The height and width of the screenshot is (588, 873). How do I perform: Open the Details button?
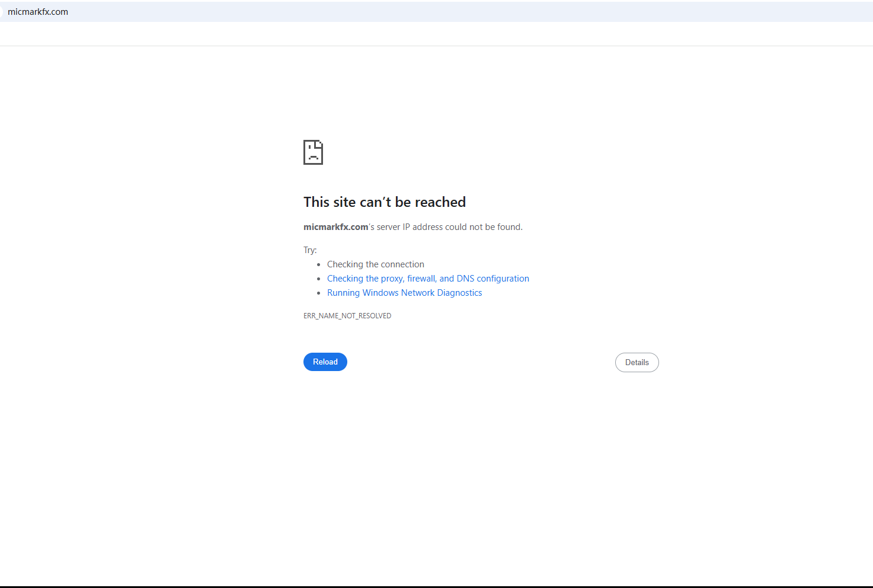(637, 362)
